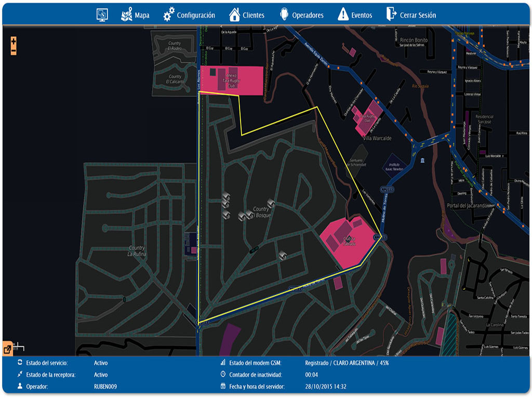
Task: Open the Mapa menu item
Action: tap(135, 15)
